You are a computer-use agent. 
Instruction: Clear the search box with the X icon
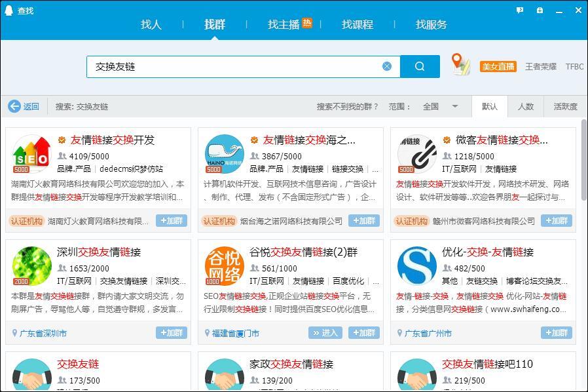coord(387,66)
